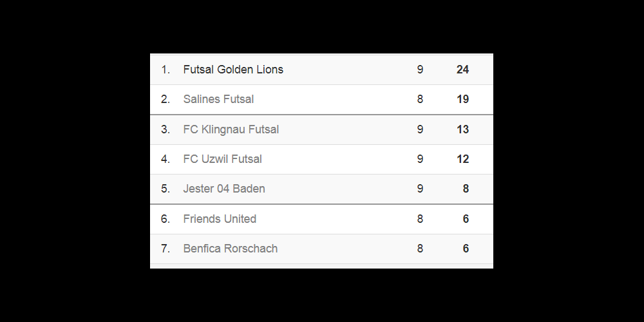Image resolution: width=644 pixels, height=322 pixels.
Task: Open the Futsal Golden Lions team link
Action: coord(233,70)
